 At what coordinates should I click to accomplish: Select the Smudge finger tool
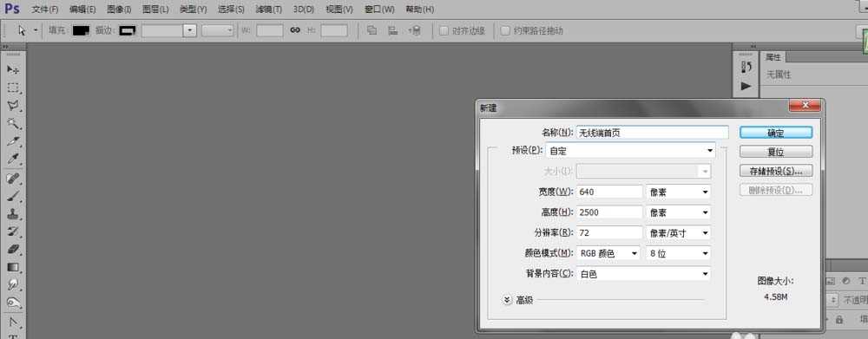[x=13, y=284]
